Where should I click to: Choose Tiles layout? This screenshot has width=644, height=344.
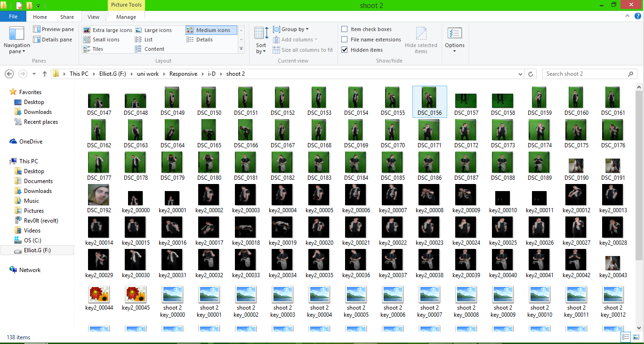point(93,49)
